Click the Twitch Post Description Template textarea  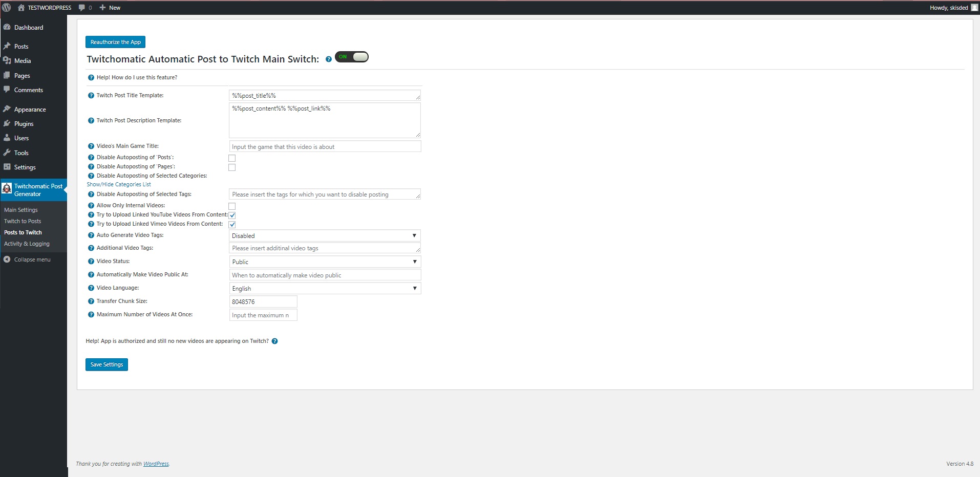pos(325,120)
